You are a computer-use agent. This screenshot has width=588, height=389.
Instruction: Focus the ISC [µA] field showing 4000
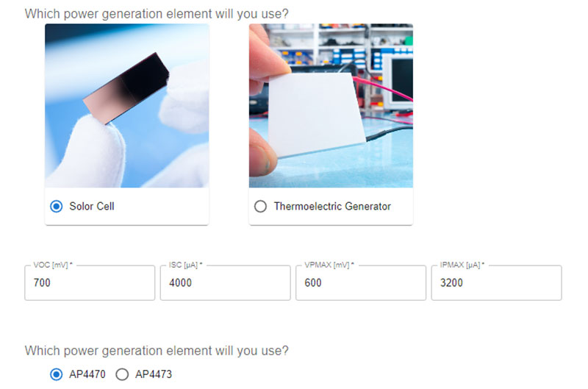[x=226, y=283]
